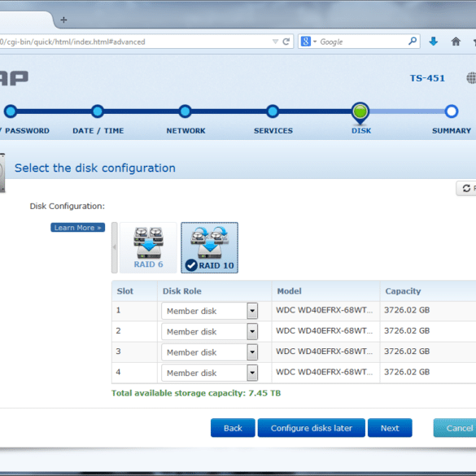Open the browser downloads arrow icon
476x476 pixels.
433,41
